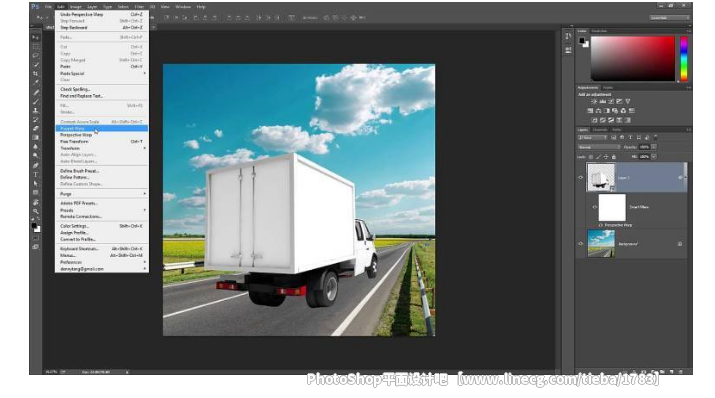This screenshot has height=398, width=715.
Task: Select the Layer 1 thumbnail
Action: coord(601,177)
